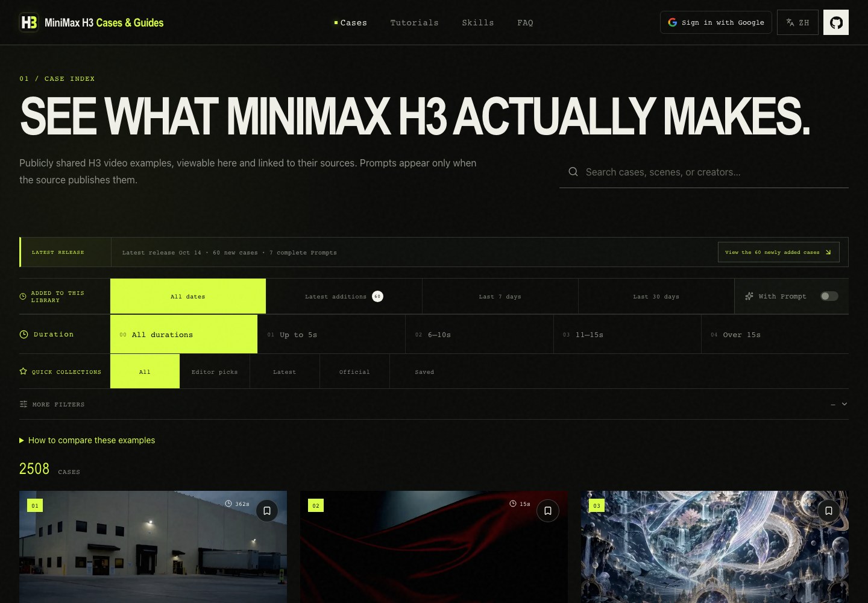This screenshot has height=603, width=868.
Task: Select Last 7 days filter
Action: point(500,296)
